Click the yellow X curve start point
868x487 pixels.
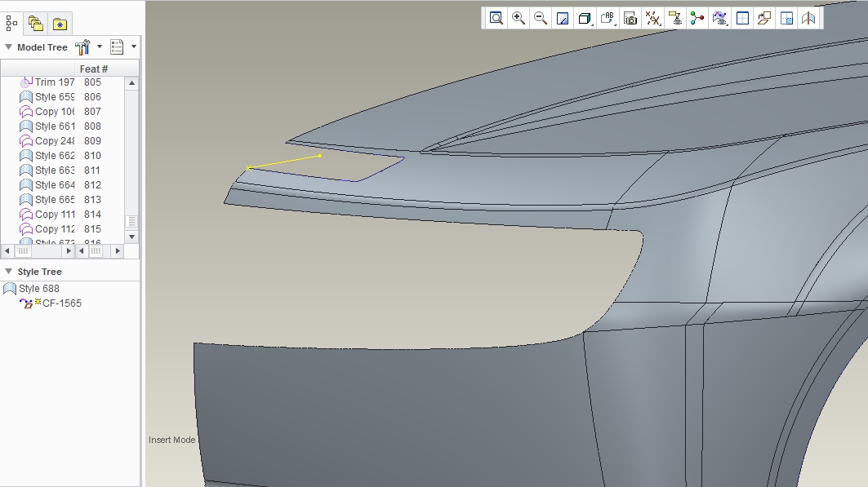[248, 167]
